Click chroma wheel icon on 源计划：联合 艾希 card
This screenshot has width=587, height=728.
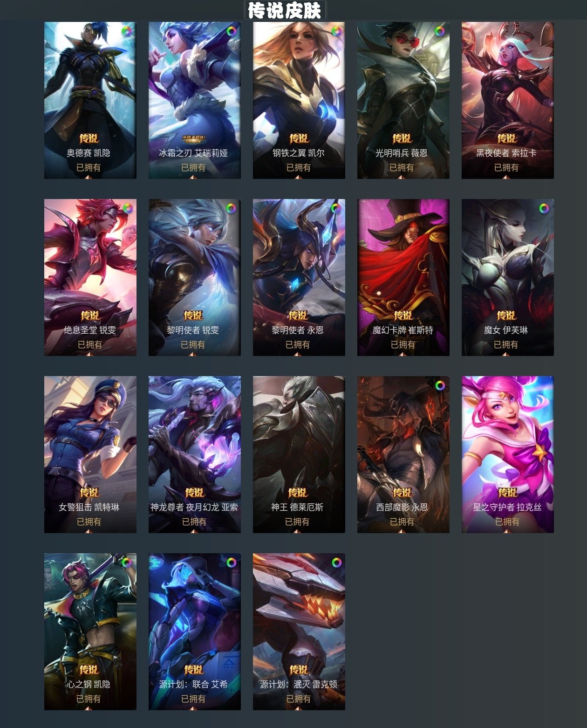click(x=231, y=563)
